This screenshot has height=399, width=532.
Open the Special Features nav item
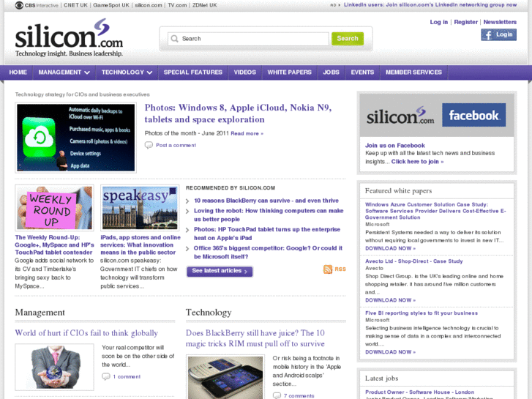tap(193, 72)
